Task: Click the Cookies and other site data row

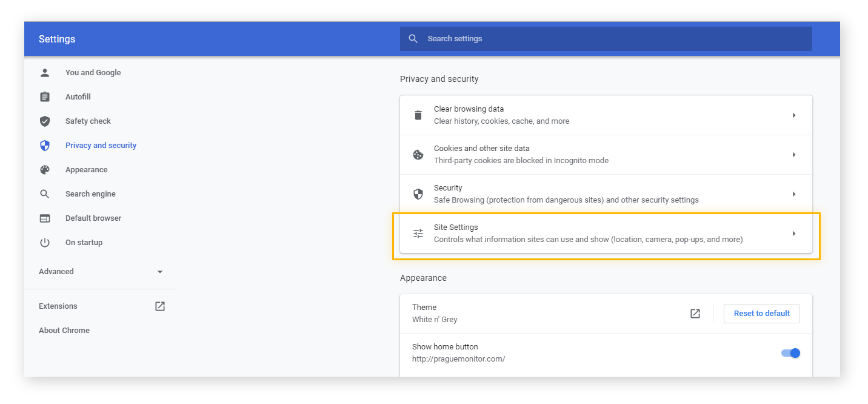Action: click(606, 154)
